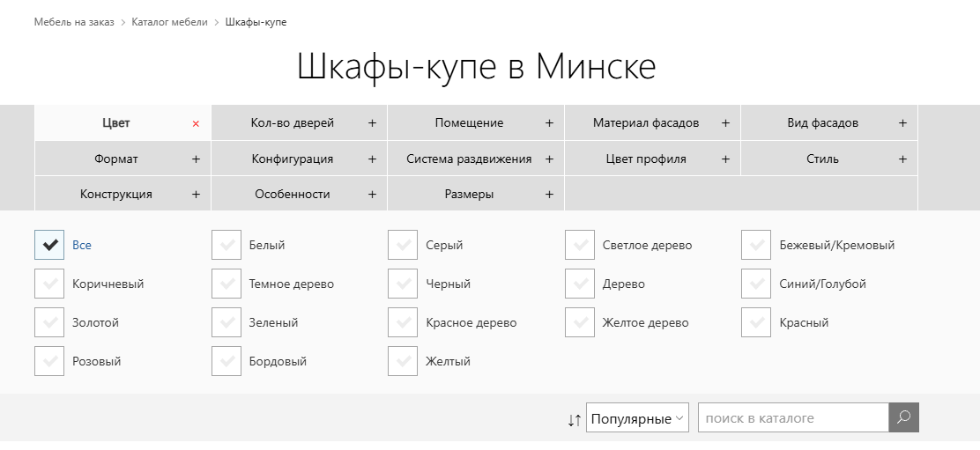This screenshot has width=980, height=450.
Task: Check the Темное дерево checkbox
Action: [226, 284]
